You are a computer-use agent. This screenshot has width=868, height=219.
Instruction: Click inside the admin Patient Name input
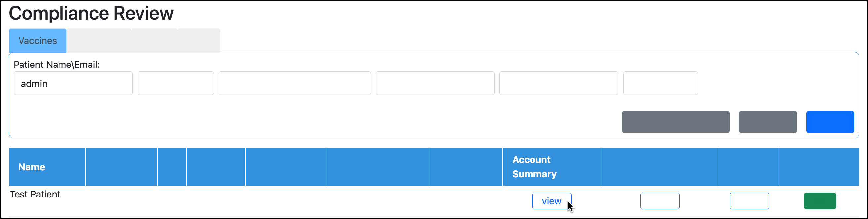[x=72, y=83]
